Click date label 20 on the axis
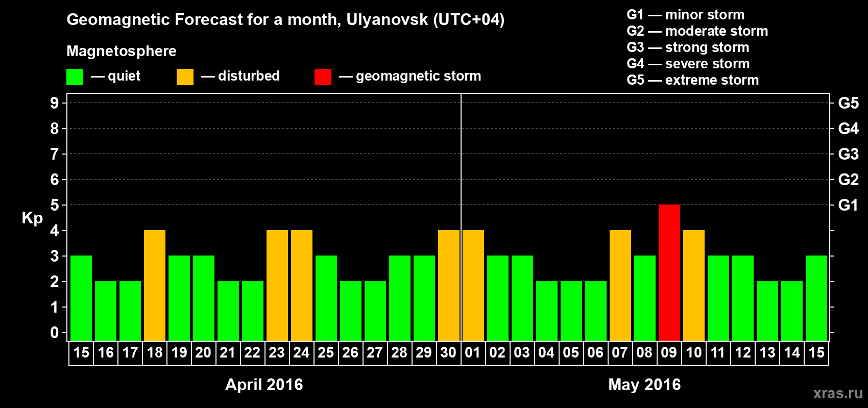Screen dimensions: 868x408 tap(203, 353)
